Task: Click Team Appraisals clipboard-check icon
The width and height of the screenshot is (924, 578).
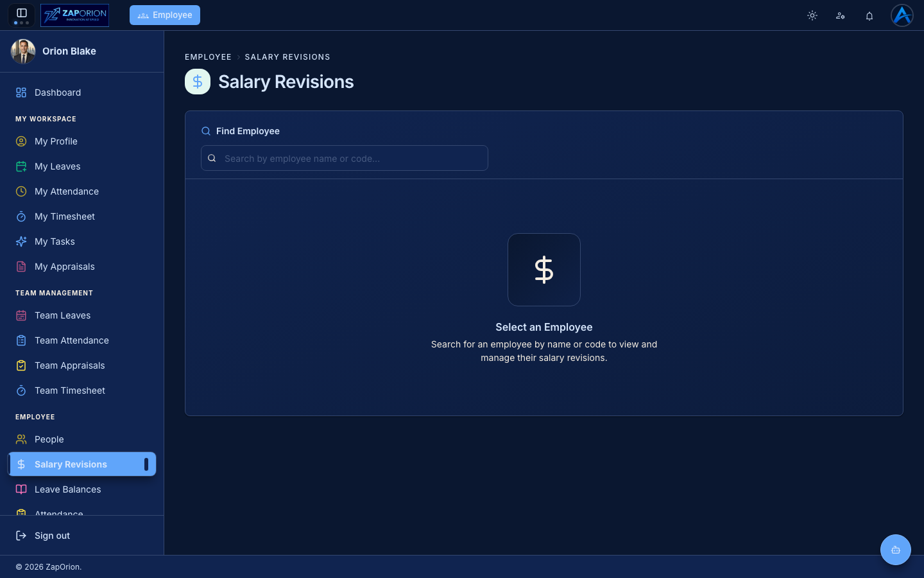Action: (x=21, y=365)
